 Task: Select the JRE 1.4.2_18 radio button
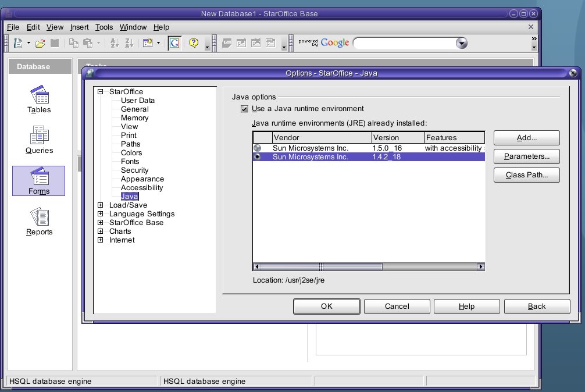click(x=258, y=156)
